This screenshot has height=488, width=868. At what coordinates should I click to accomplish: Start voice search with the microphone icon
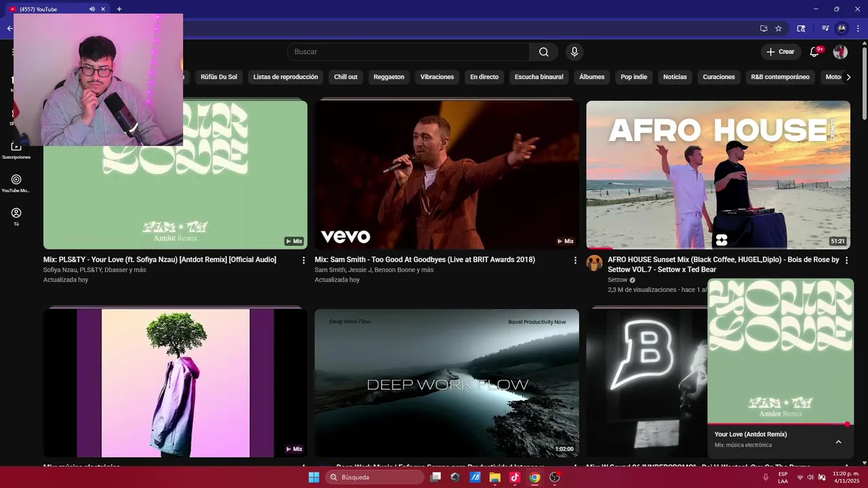tap(574, 52)
